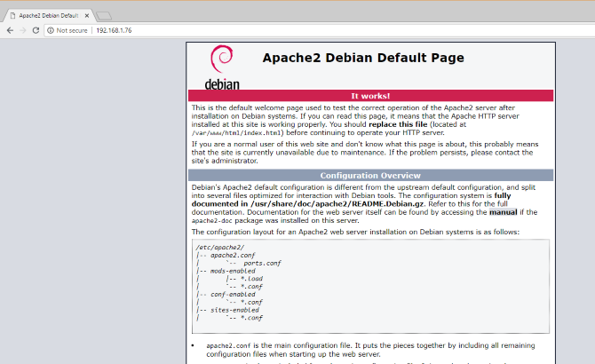The height and width of the screenshot is (364, 595).
Task: Open site info via Not secure icon
Action: (x=51, y=30)
